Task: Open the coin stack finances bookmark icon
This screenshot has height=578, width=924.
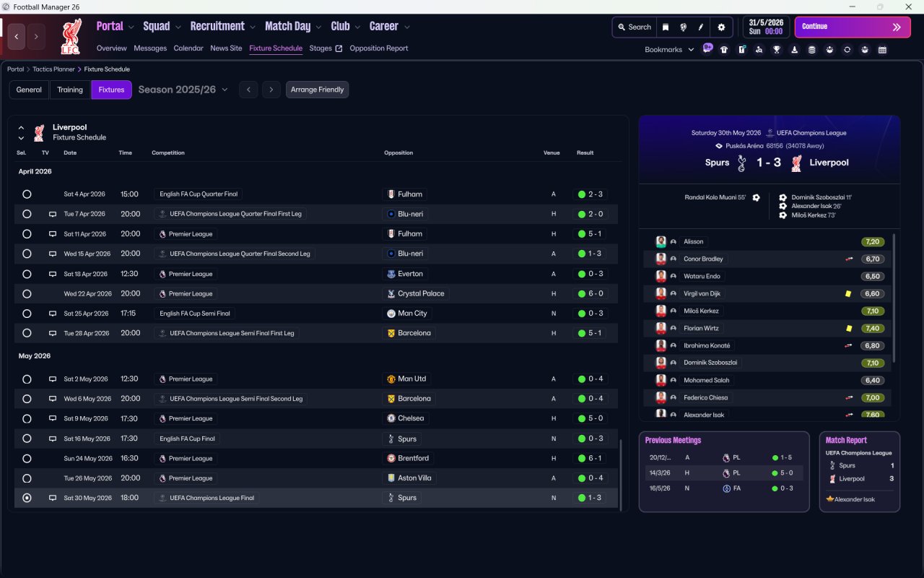Action: [x=811, y=50]
